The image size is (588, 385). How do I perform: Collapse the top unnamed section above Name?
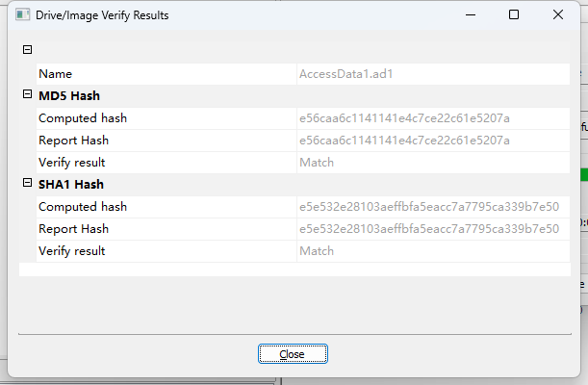(x=27, y=50)
